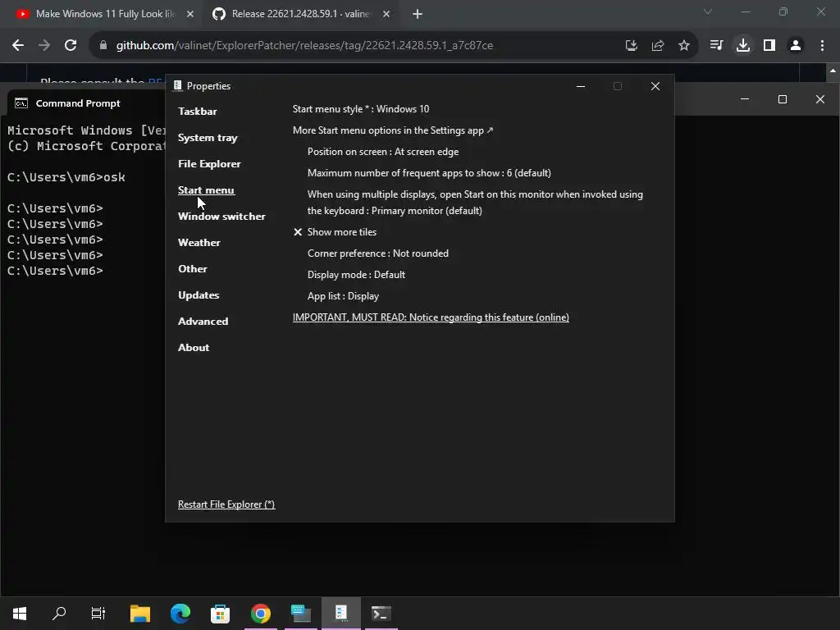Open the Advanced settings section
The image size is (840, 630).
point(203,322)
